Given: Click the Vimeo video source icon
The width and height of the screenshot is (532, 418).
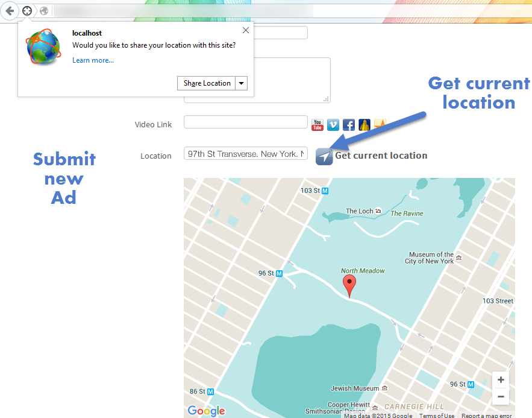Looking at the screenshot, I should (333, 125).
